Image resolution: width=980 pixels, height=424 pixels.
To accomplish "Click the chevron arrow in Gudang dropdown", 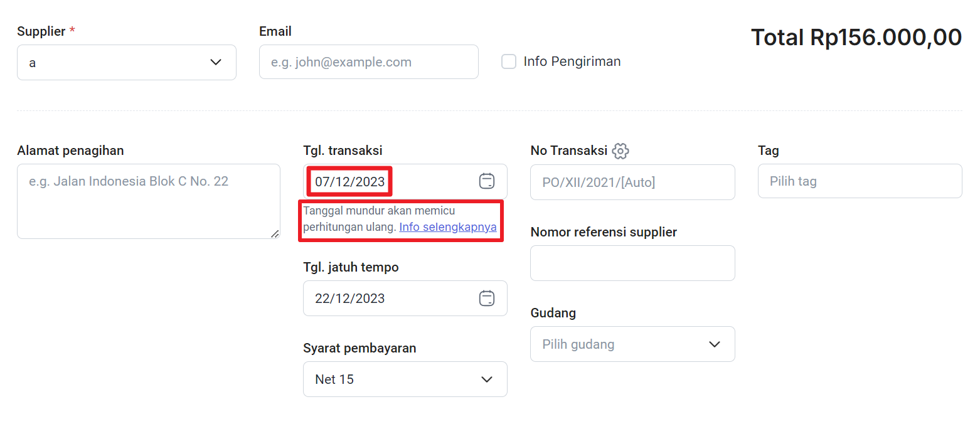I will click(714, 344).
